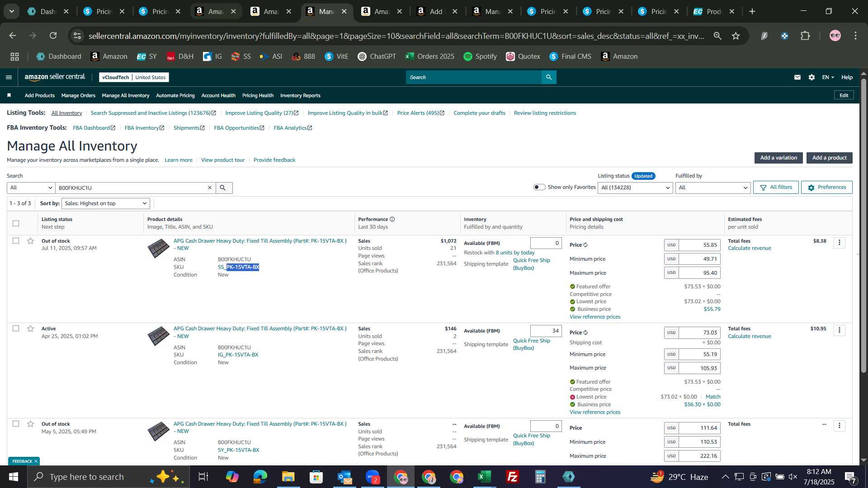The height and width of the screenshot is (488, 868).
Task: Click Match next to the lowest price
Action: point(713,397)
